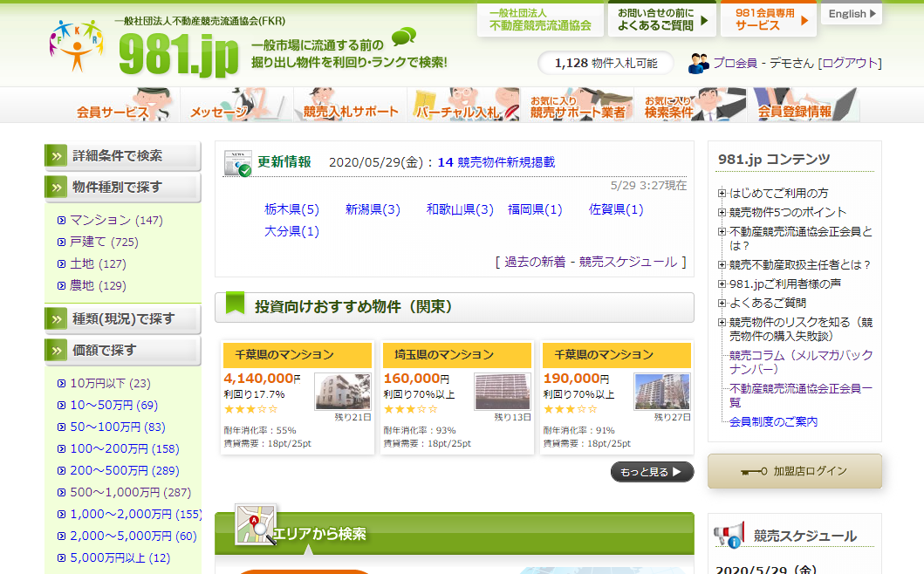Open the 4,140,000円 listing building photo

343,392
